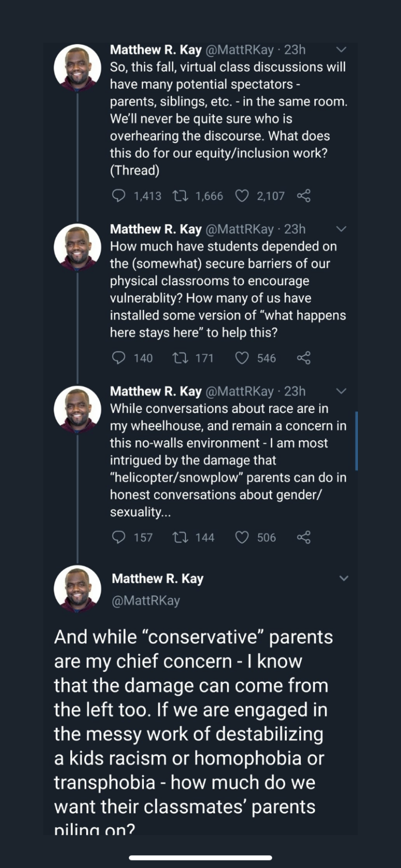Retweet the first tweet with 1,666 retweets
The width and height of the screenshot is (401, 868).
click(179, 196)
